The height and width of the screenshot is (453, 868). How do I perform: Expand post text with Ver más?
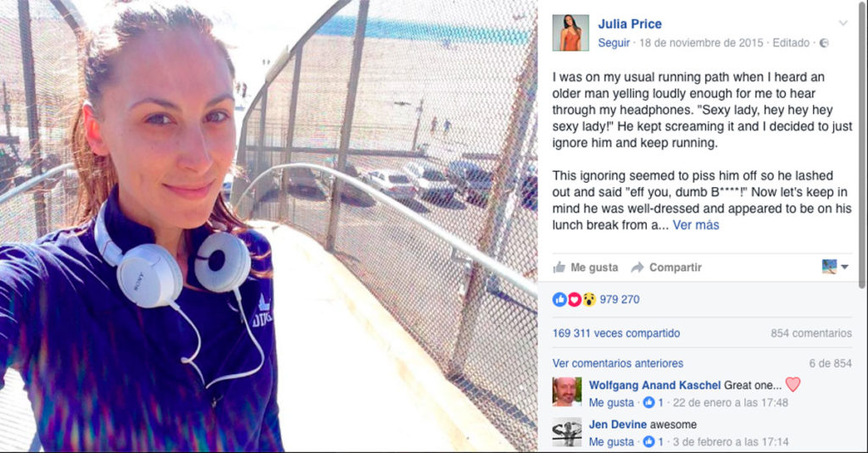696,225
